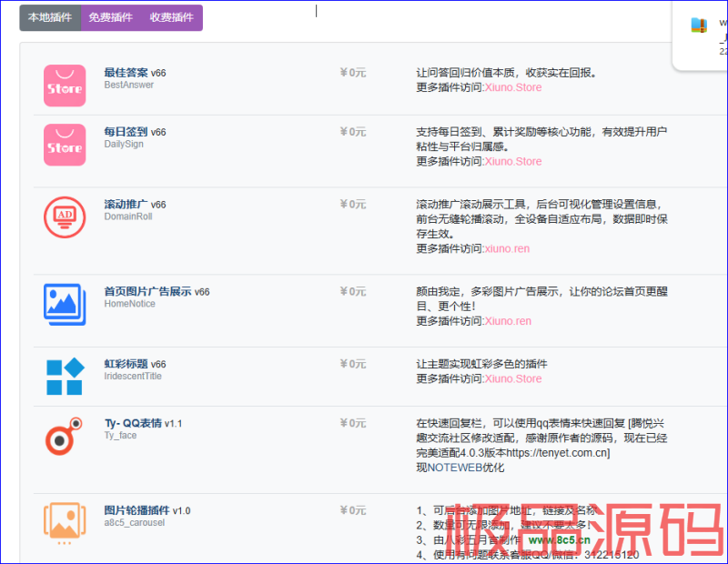Click the blue picture icon for 首页图片广告展示
728x564 pixels.
click(65, 305)
